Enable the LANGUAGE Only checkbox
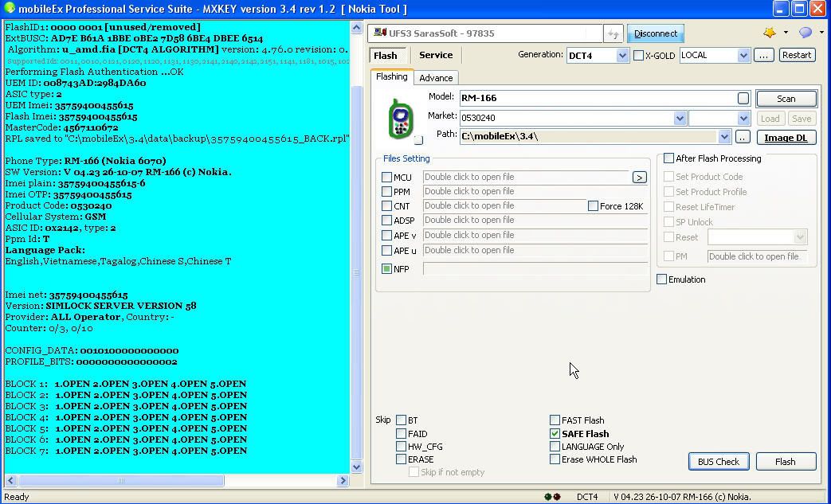This screenshot has width=831, height=504. pos(555,447)
